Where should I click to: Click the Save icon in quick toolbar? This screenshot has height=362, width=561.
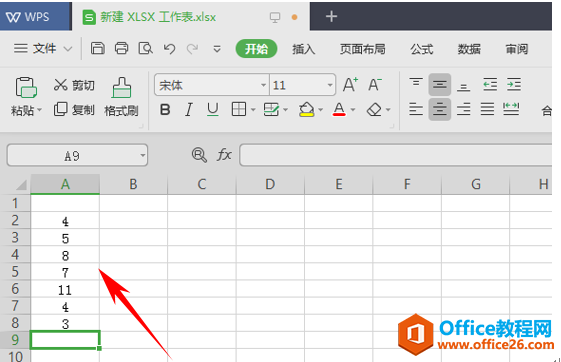(98, 48)
